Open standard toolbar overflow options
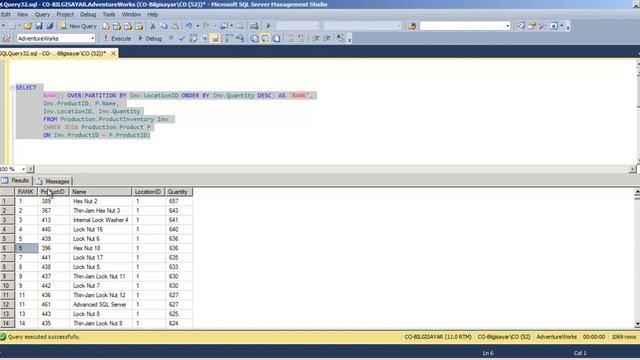 pos(568,27)
